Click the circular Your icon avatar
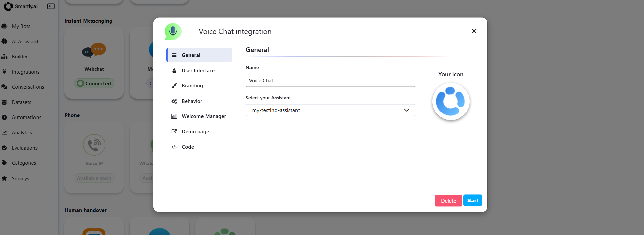This screenshot has width=644, height=235. 451,101
